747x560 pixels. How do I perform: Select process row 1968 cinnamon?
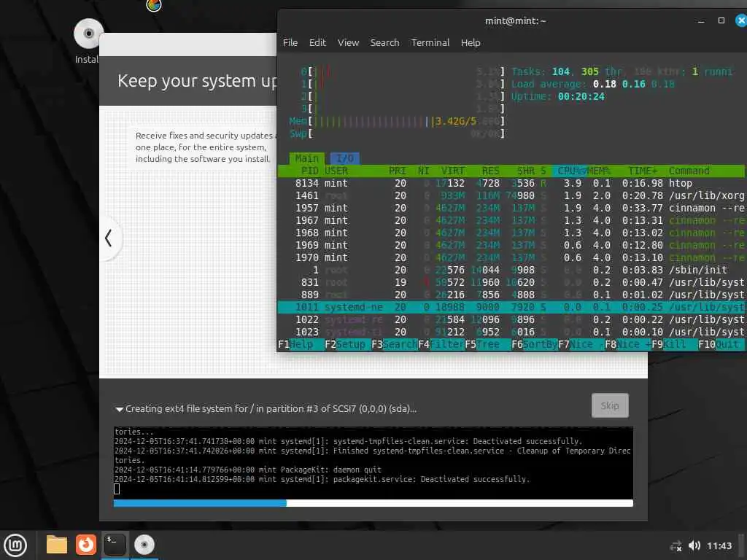coord(511,233)
